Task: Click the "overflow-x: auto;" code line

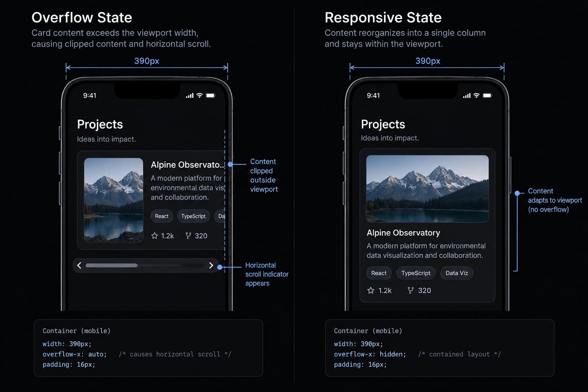Action: pyautogui.click(x=75, y=354)
